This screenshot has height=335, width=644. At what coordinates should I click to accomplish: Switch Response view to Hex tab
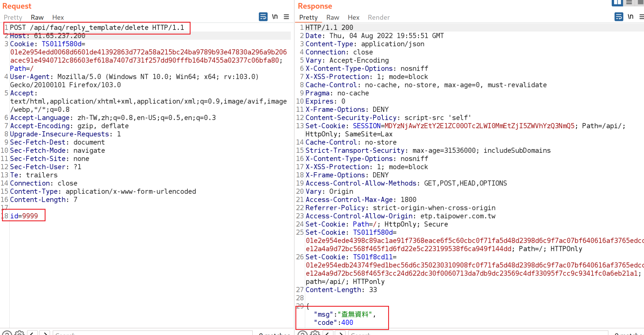pyautogui.click(x=353, y=17)
